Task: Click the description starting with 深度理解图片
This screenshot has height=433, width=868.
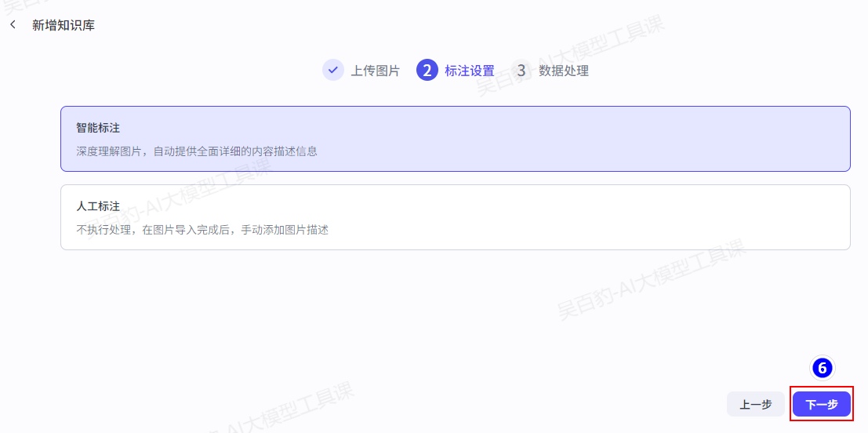Action: (197, 151)
